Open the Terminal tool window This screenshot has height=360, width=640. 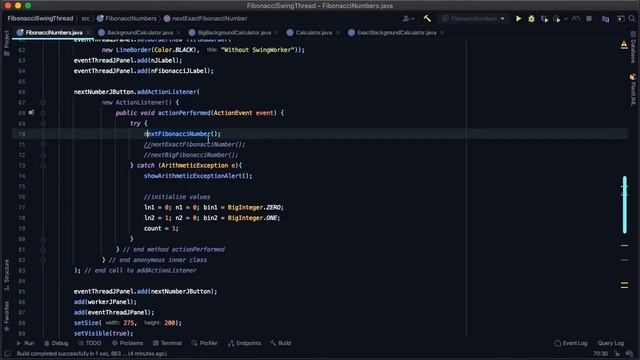[x=167, y=343]
